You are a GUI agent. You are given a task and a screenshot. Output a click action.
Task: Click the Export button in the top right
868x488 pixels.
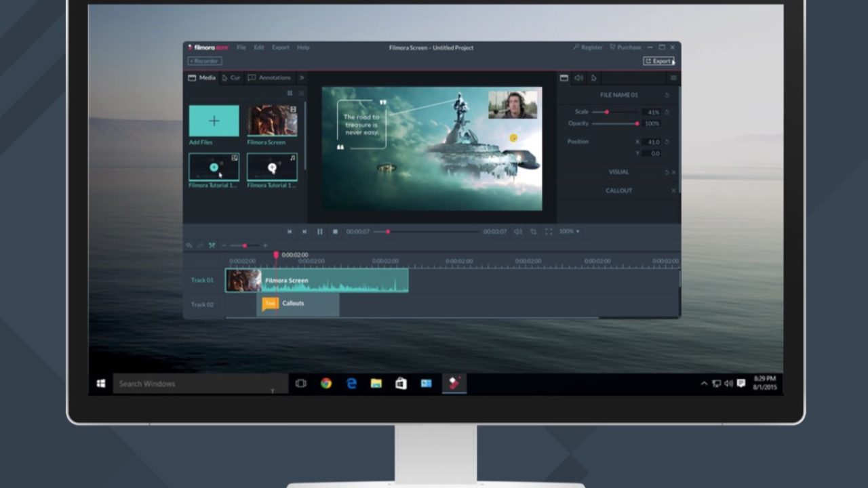point(658,61)
